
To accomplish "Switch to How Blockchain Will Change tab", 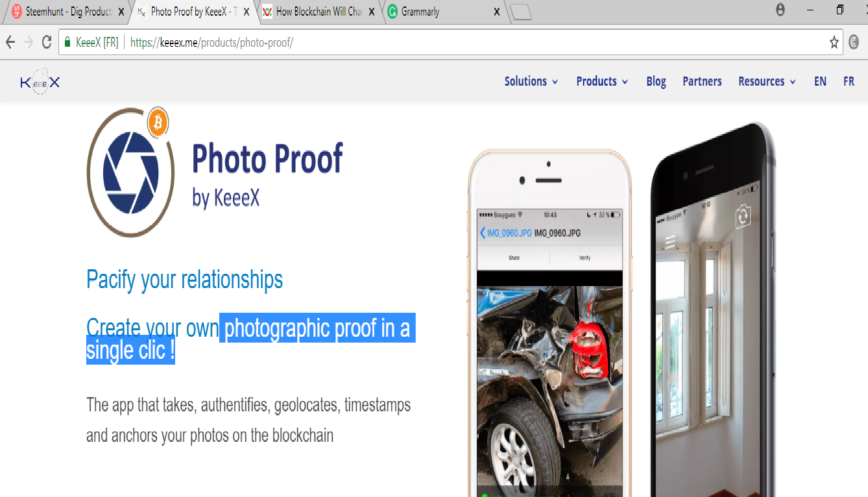I will (x=319, y=12).
